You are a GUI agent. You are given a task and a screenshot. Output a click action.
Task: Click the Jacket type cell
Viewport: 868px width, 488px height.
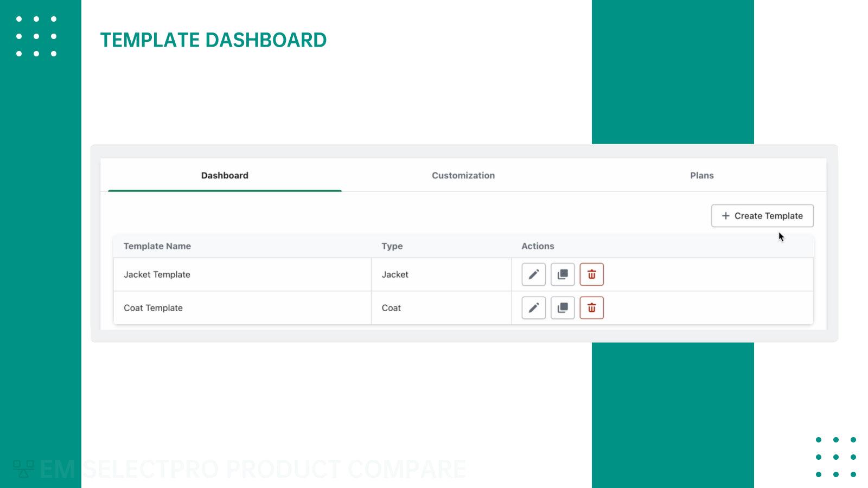pos(394,274)
